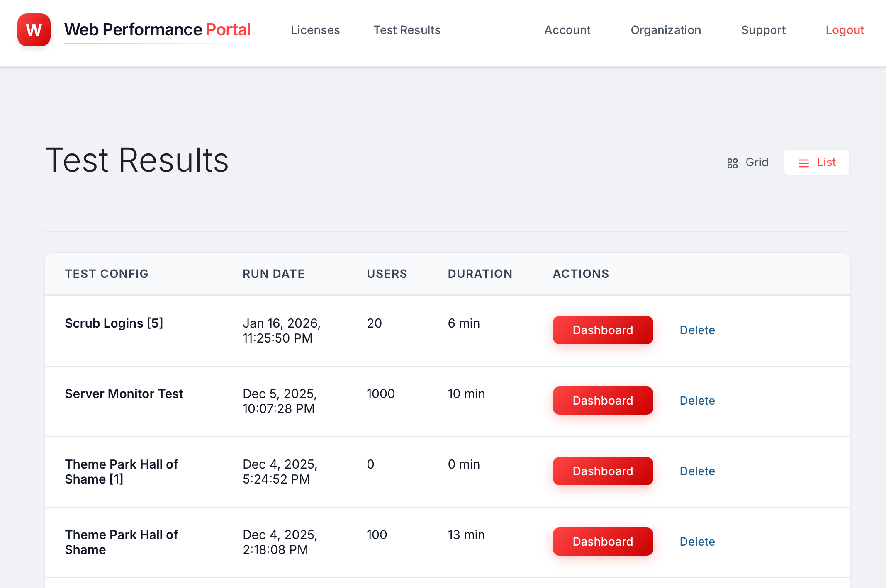This screenshot has width=886, height=588.
Task: Click the red W portal logo icon
Action: coord(34,30)
